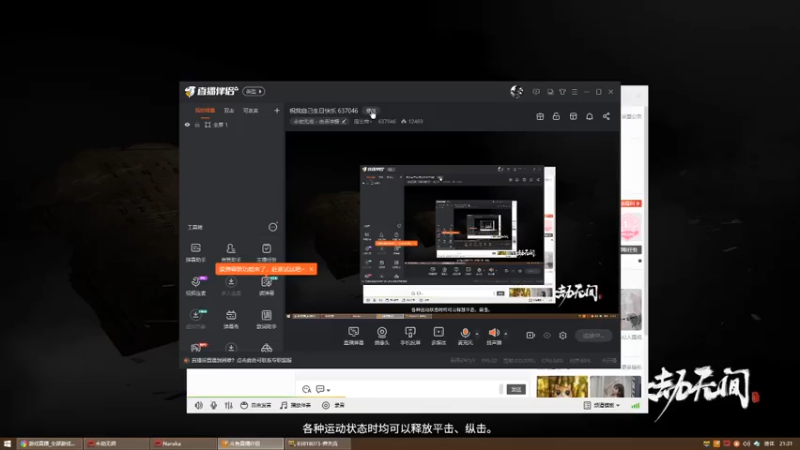Screen dimensions: 800x450
Task: Open the YY audio mixer sliders icon
Action: [x=229, y=405]
